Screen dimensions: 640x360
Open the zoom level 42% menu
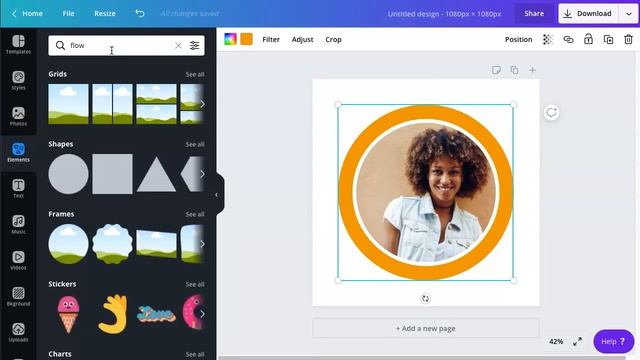(556, 342)
